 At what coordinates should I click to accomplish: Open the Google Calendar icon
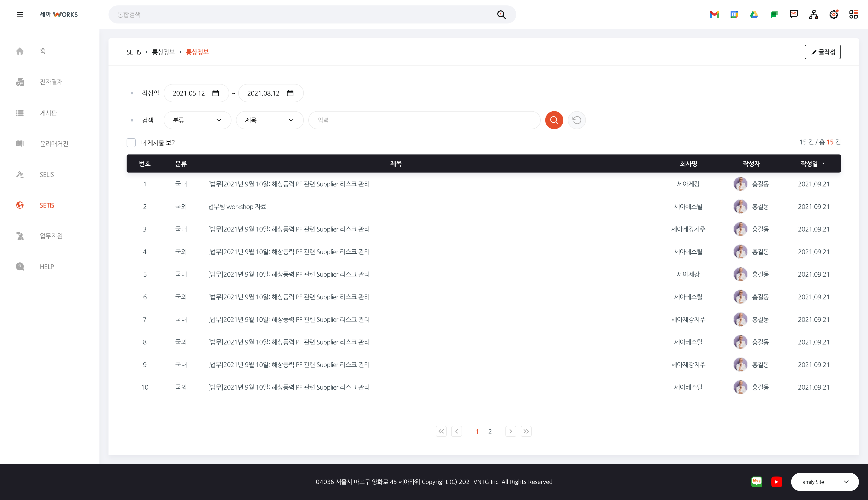734,14
